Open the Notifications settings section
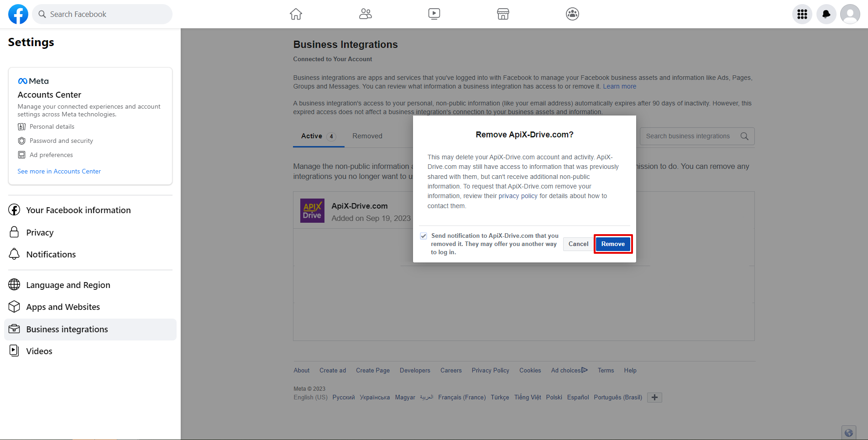The image size is (868, 440). pos(90,254)
